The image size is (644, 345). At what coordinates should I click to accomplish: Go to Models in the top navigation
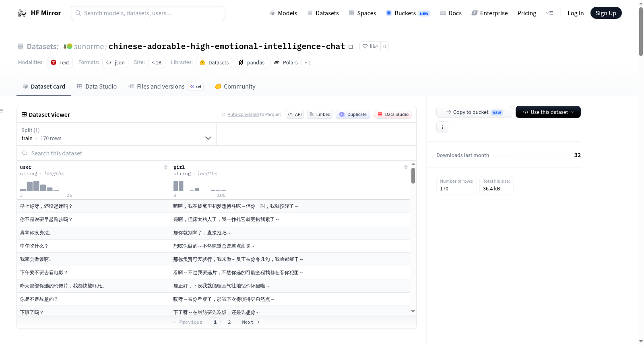point(283,13)
